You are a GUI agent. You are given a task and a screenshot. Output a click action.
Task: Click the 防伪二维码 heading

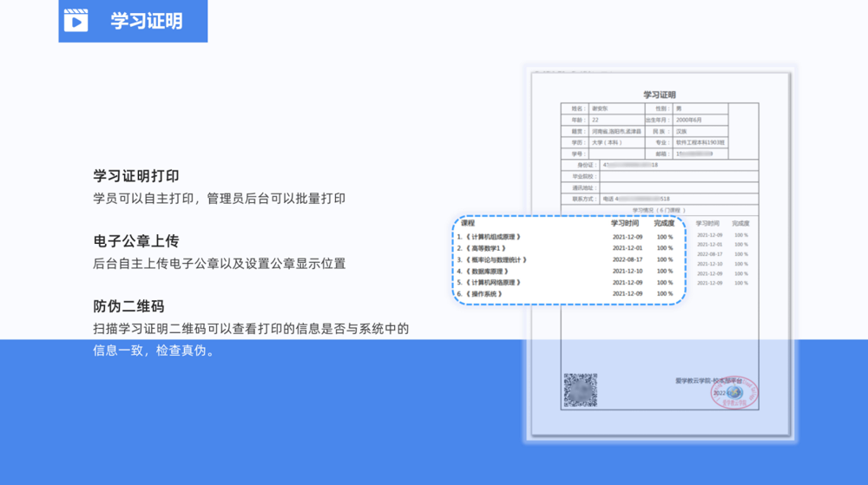(128, 306)
